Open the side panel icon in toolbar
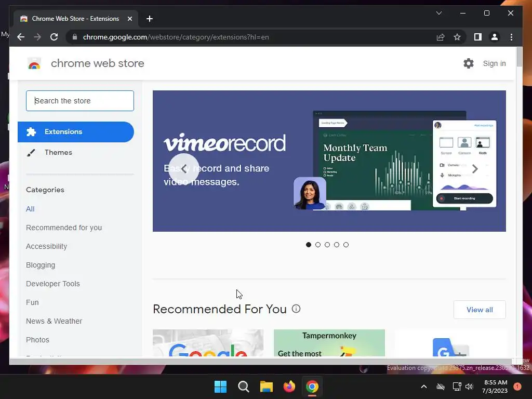Screen dimensions: 532x399 pos(478,37)
